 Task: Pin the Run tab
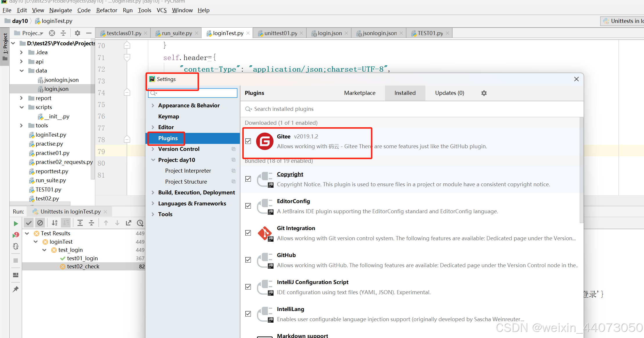[x=16, y=289]
